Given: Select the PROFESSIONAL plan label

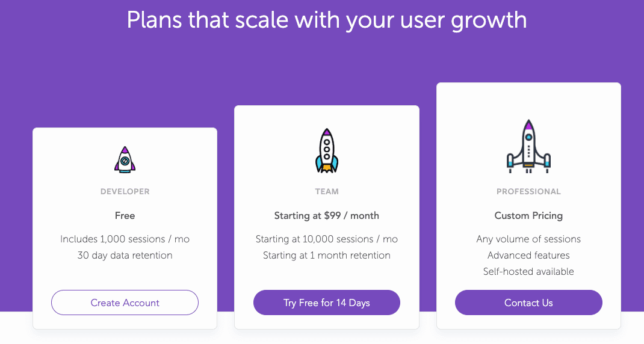Looking at the screenshot, I should coord(528,192).
